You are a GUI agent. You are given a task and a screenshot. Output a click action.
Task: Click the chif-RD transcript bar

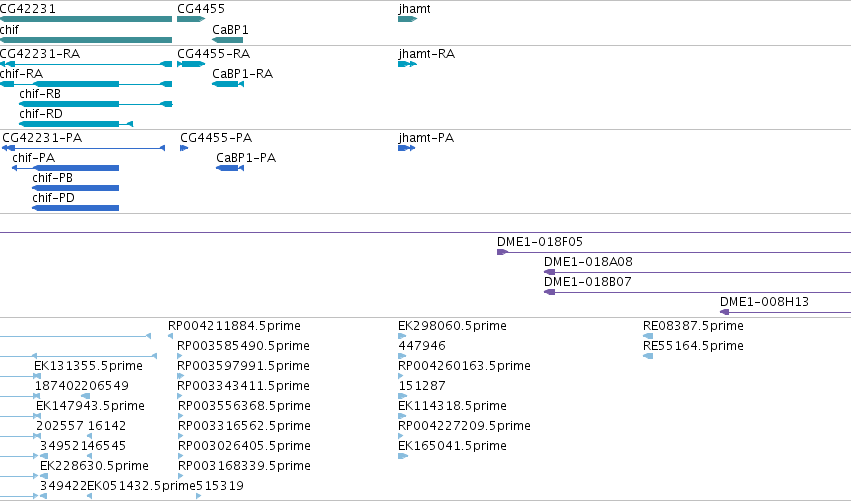pyautogui.click(x=76, y=124)
